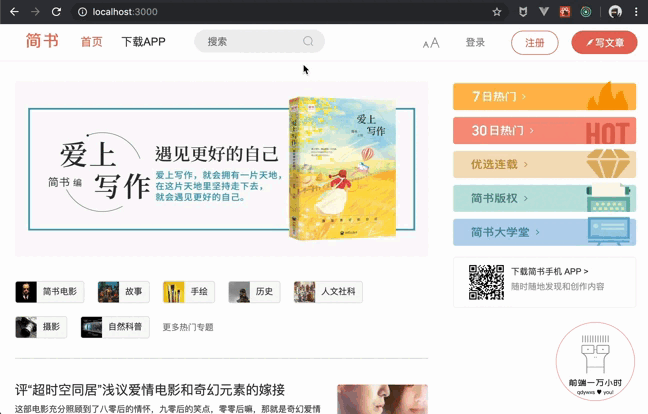The image size is (648, 414).
Task: Open the 历史 topic
Action: (254, 292)
